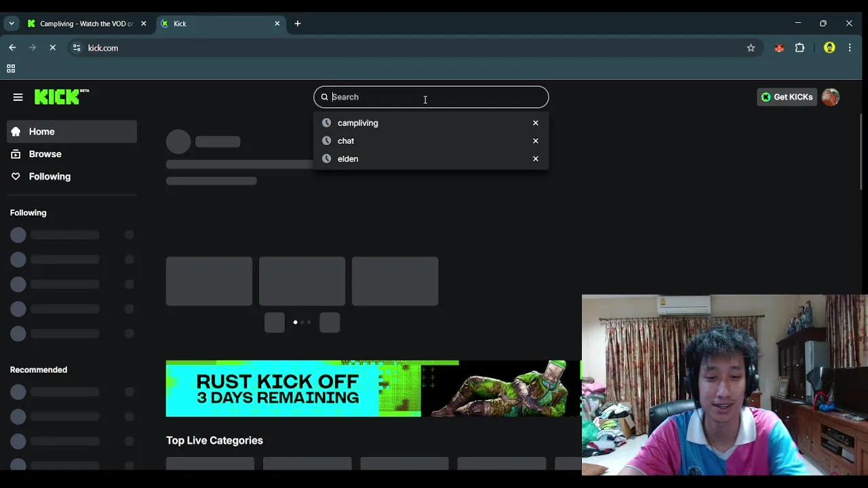The image size is (868, 488).
Task: Click the 'Following' section heading in sidebar
Action: tap(28, 213)
